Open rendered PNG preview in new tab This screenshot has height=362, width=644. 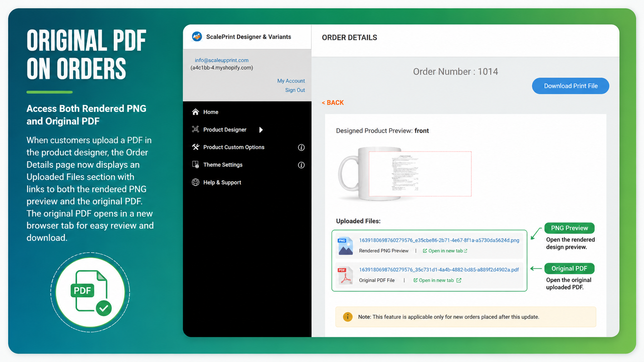(445, 251)
